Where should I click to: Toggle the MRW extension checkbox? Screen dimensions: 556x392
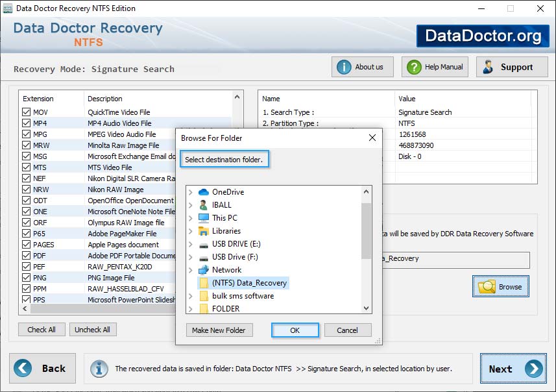[x=26, y=145]
